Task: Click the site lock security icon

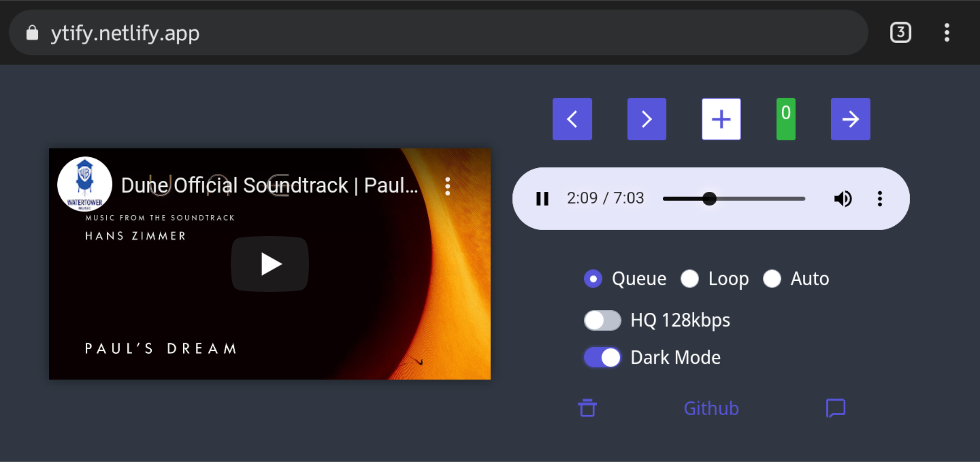Action: pos(32,33)
